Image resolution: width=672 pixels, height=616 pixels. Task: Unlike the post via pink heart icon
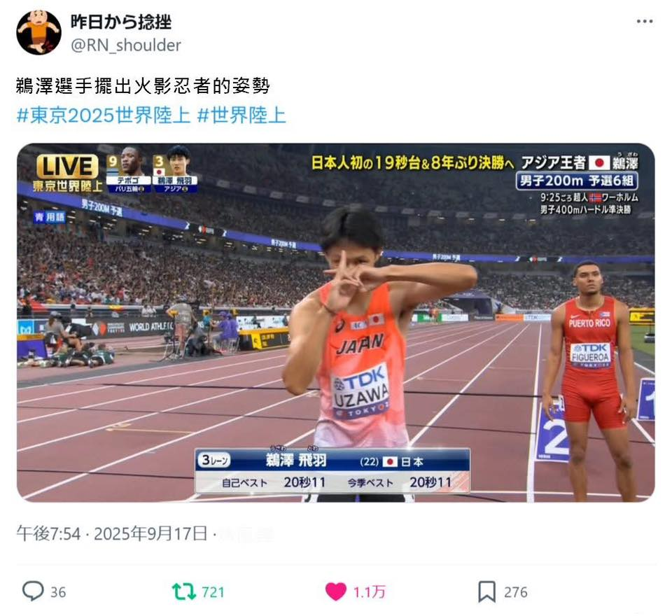(x=335, y=592)
